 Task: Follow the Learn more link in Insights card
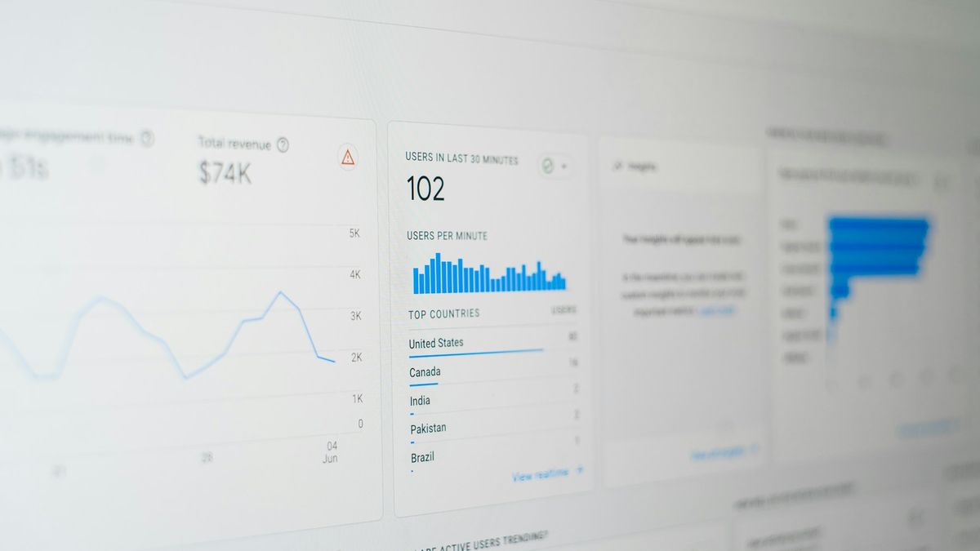717,311
